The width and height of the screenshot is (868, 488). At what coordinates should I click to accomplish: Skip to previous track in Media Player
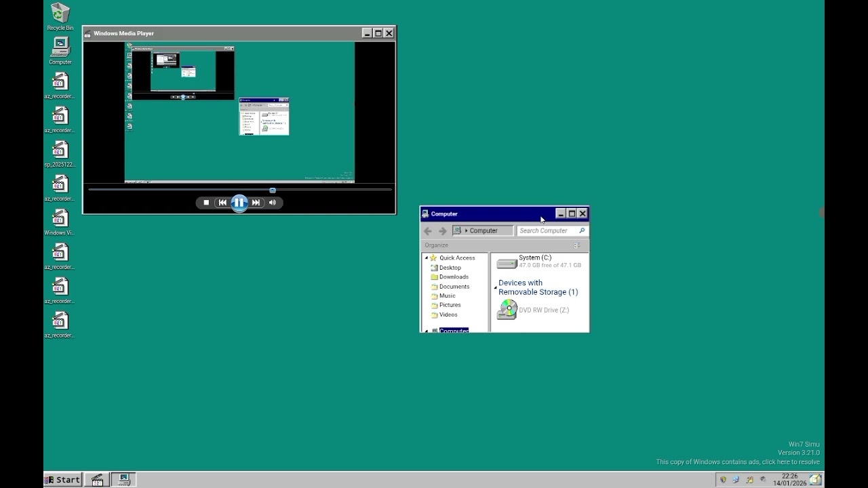[222, 203]
